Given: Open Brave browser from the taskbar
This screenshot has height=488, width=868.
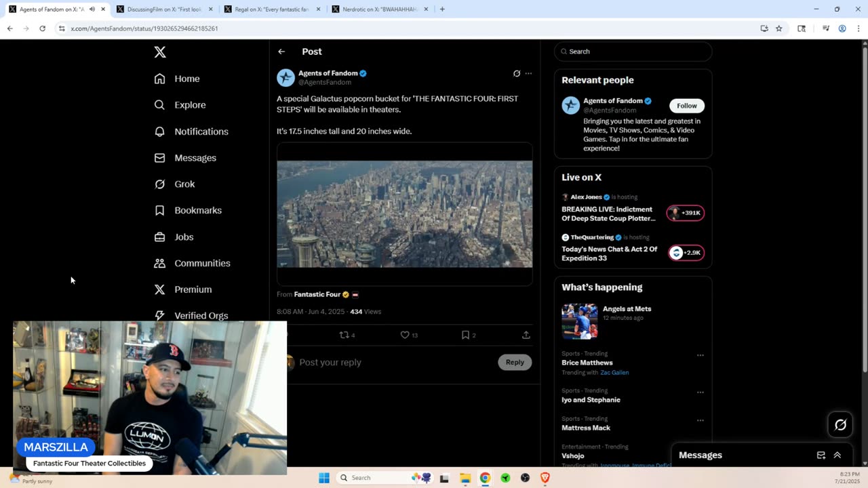Looking at the screenshot, I should [x=545, y=478].
